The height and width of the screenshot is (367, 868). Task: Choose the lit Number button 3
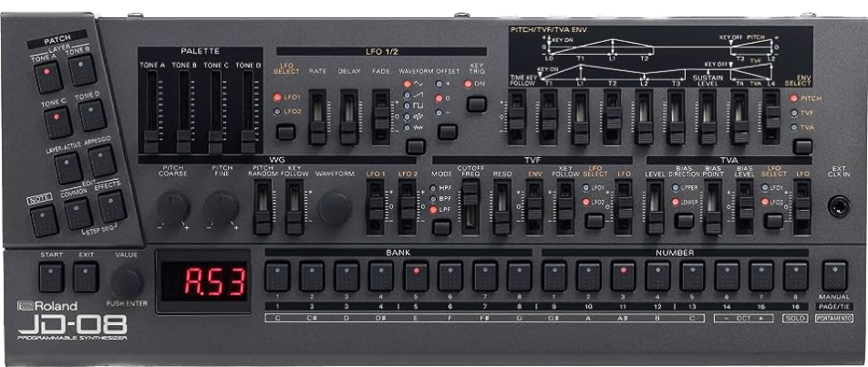(x=624, y=277)
